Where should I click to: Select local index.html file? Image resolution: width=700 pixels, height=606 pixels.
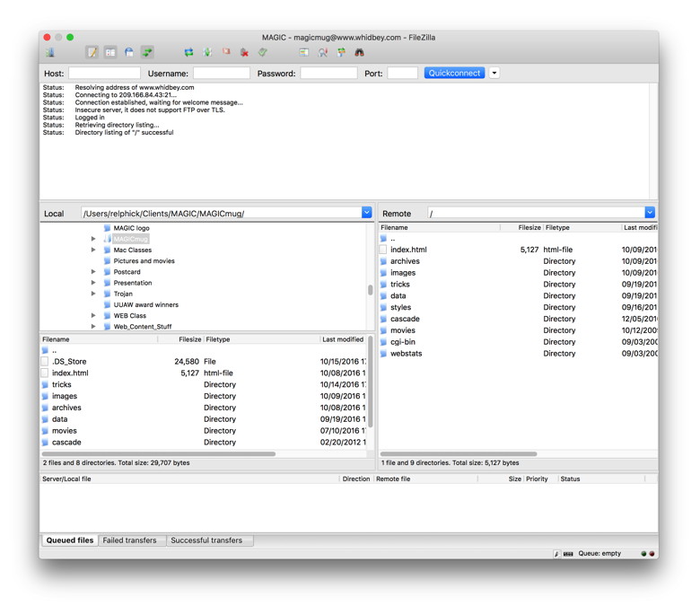(x=70, y=373)
